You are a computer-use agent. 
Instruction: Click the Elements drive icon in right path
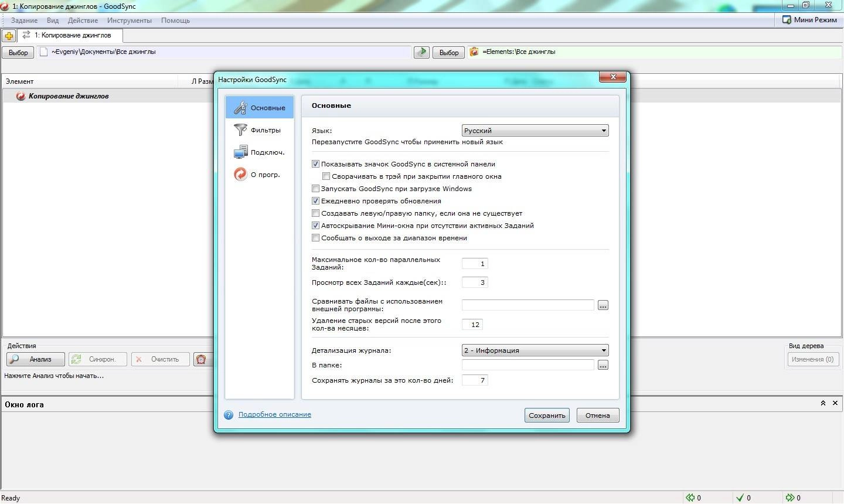[474, 52]
